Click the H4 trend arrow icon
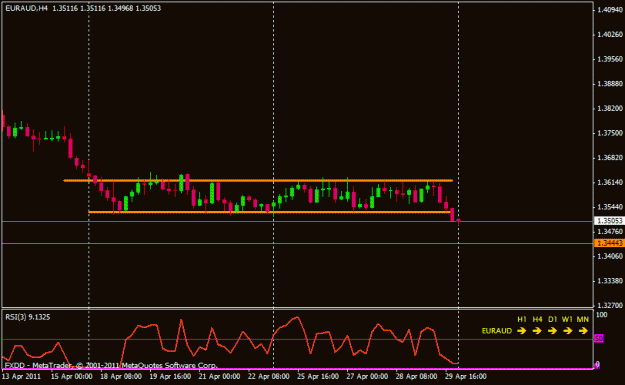625x385 pixels. (537, 331)
